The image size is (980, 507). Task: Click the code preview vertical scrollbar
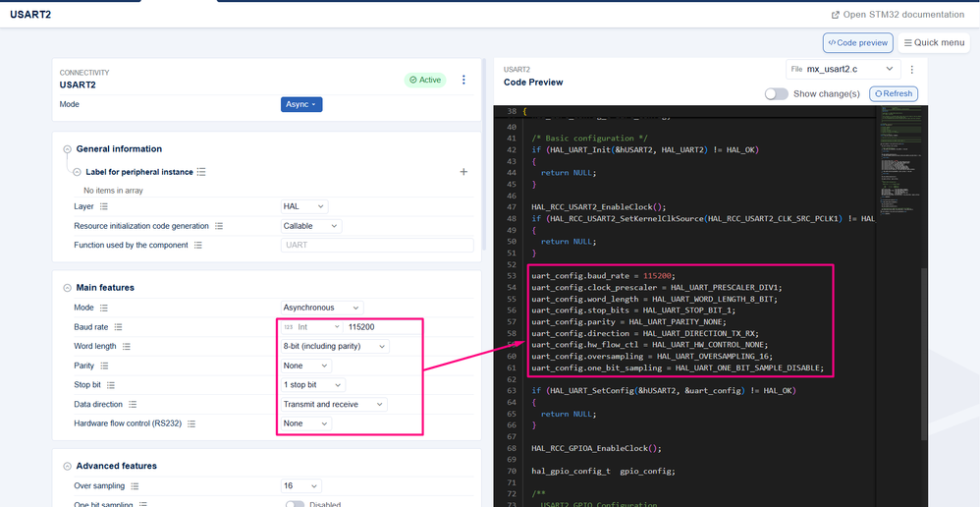click(924, 355)
